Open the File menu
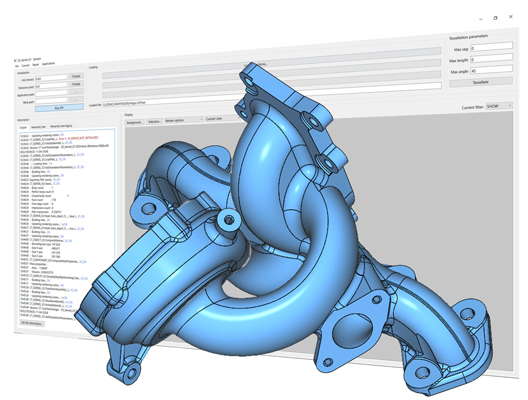The width and height of the screenshot is (528, 400). click(17, 66)
